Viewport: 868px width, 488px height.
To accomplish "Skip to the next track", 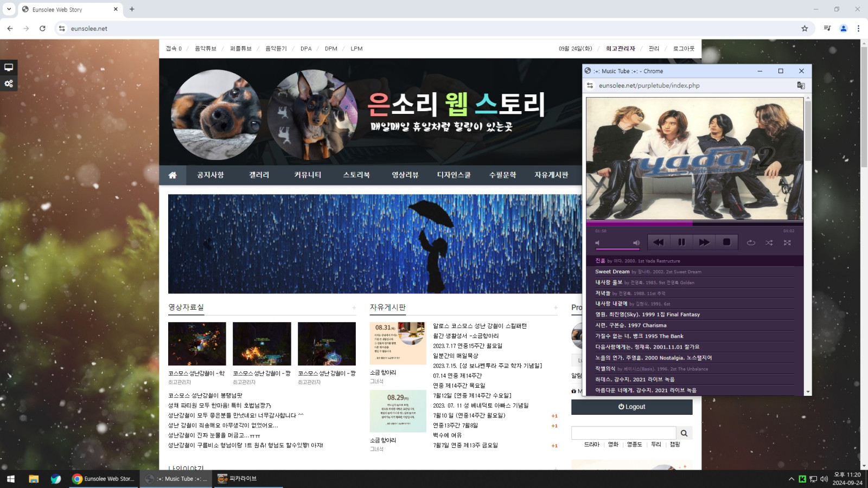I will click(704, 242).
